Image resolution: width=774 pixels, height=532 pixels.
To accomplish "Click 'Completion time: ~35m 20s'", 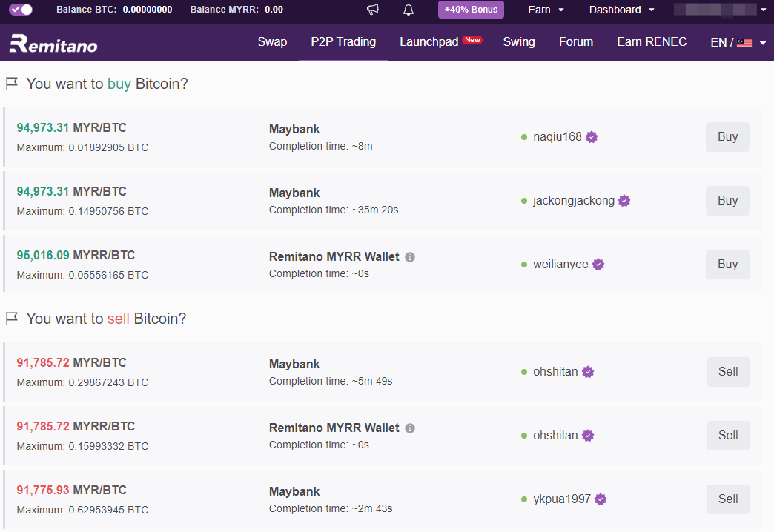I will pyautogui.click(x=334, y=210).
